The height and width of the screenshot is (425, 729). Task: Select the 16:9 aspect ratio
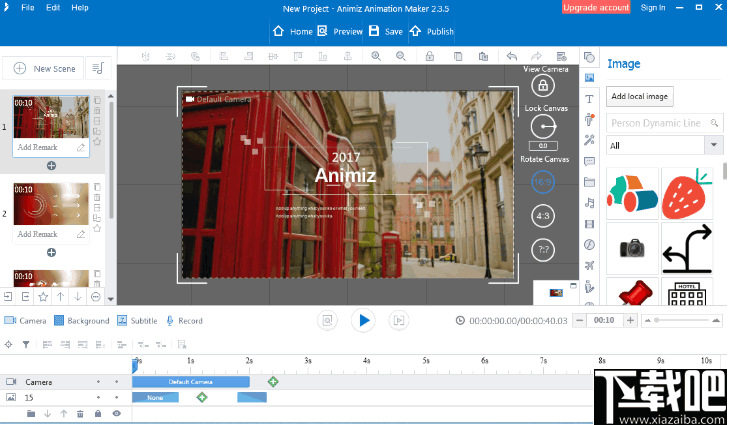coord(543,181)
